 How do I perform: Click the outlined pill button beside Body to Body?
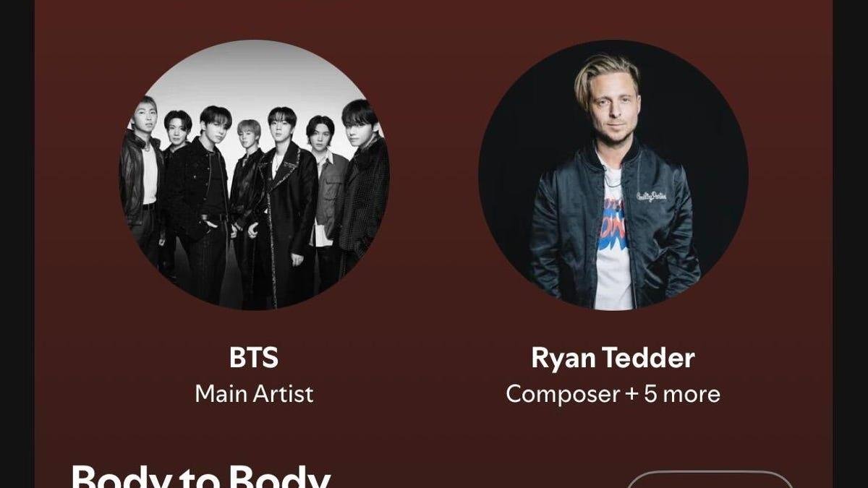709,479
